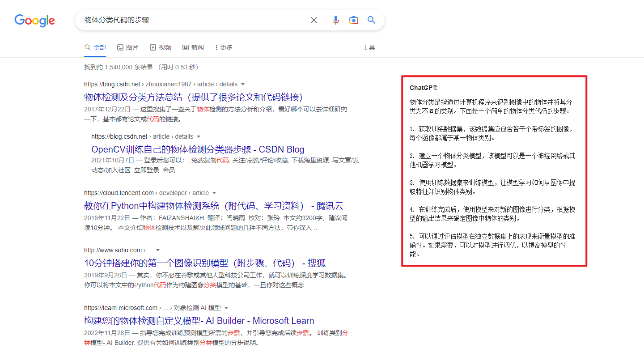Open 物体检测及分类方法总结 result
The width and height of the screenshot is (644, 361).
(195, 97)
